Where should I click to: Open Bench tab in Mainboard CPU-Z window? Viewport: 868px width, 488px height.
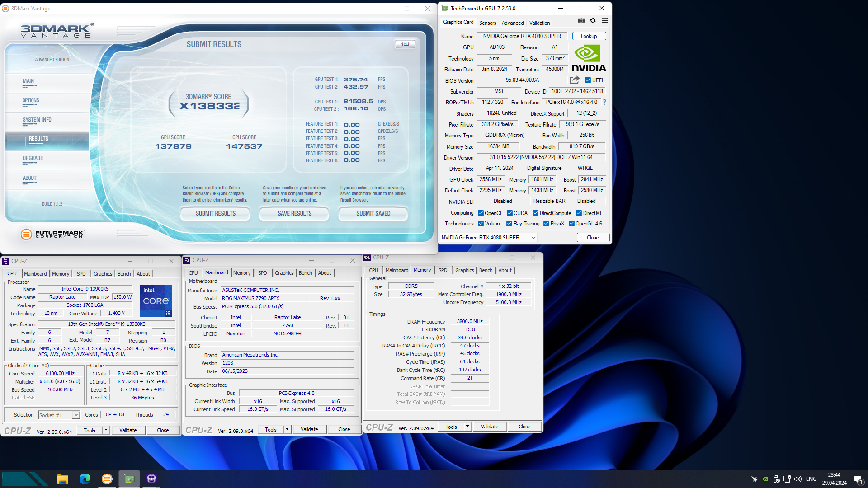(x=305, y=273)
